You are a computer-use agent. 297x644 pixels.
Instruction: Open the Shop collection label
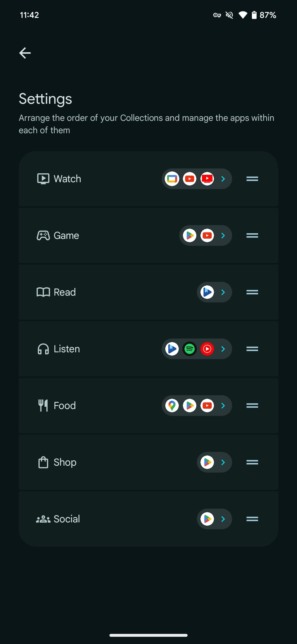65,462
